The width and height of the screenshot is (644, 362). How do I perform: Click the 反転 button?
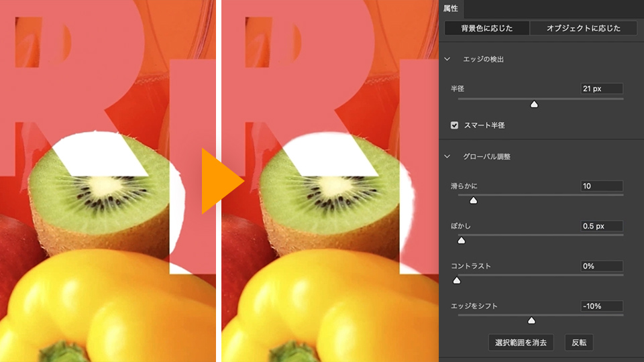579,343
